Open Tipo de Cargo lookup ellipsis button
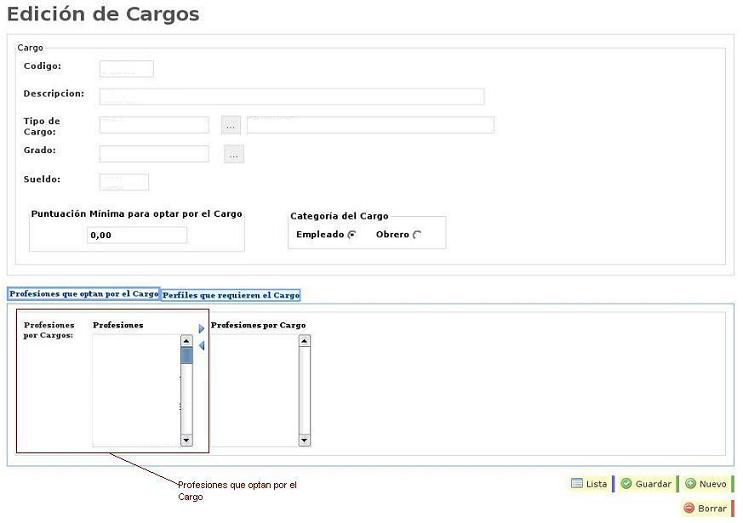Viewport: 743px width, 523px height. pos(231,125)
